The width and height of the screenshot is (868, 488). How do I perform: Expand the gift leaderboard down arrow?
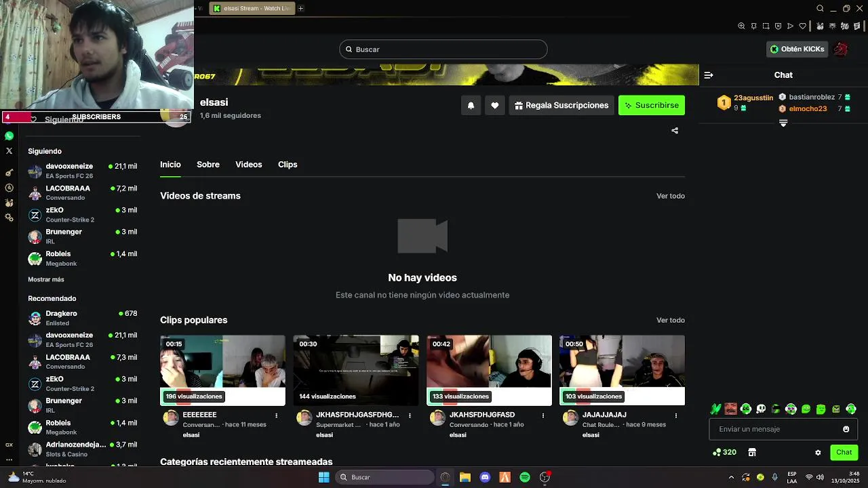pyautogui.click(x=783, y=123)
